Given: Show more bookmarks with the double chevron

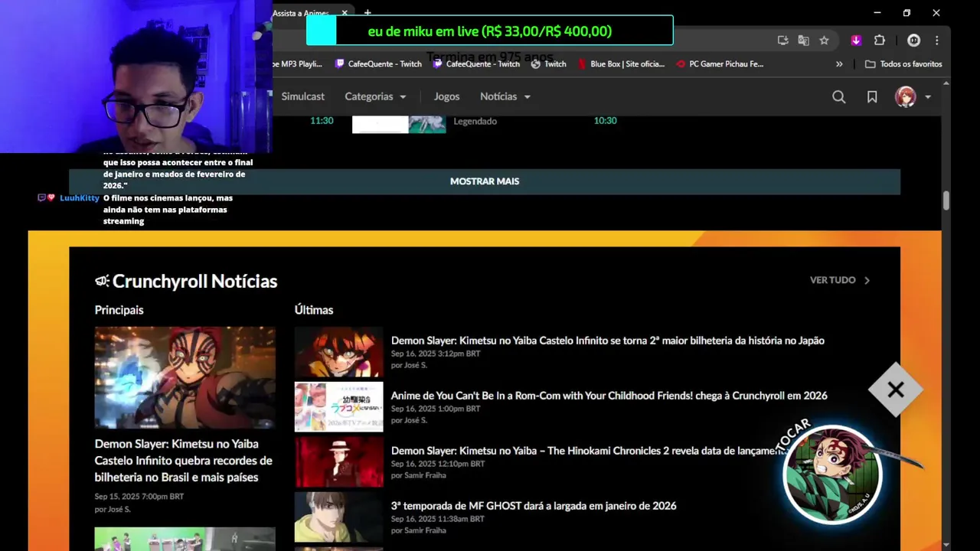Looking at the screenshot, I should (x=839, y=64).
